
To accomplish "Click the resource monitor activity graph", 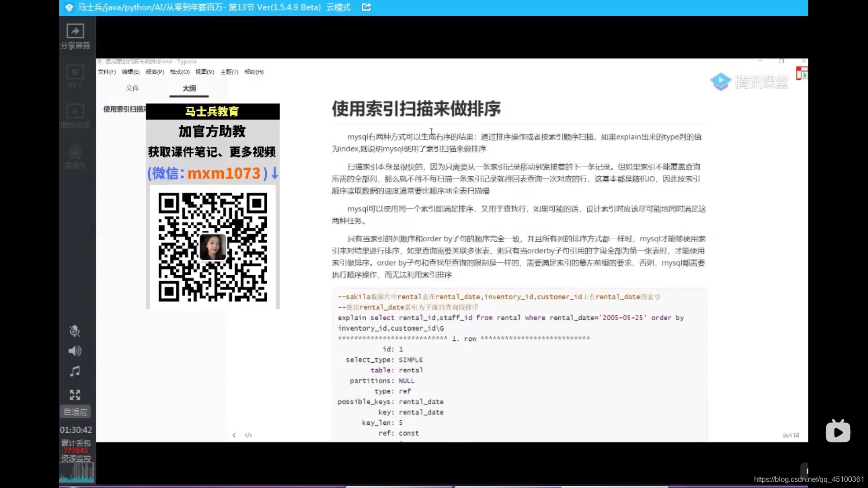I will [77, 473].
